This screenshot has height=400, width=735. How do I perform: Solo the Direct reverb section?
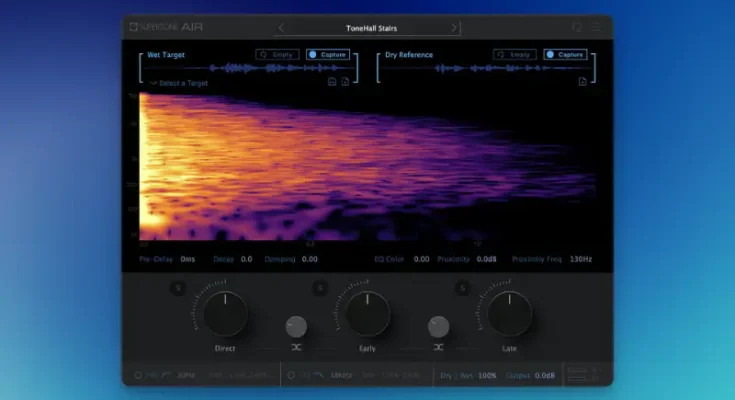tap(177, 289)
